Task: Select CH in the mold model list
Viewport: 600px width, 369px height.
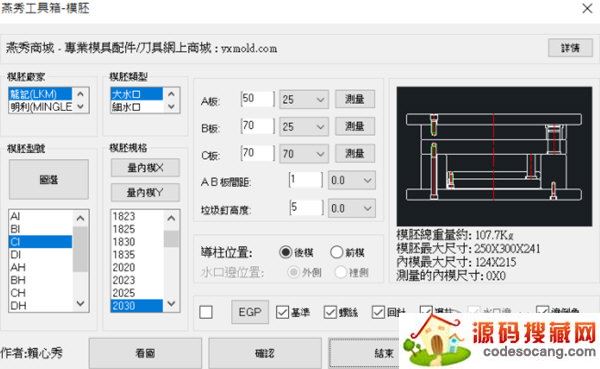Action: point(40,293)
